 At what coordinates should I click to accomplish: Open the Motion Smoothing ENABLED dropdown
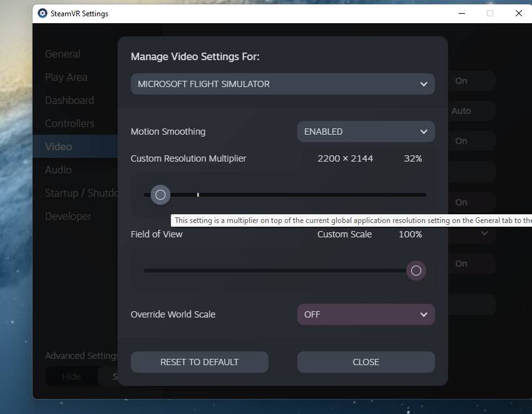point(366,132)
